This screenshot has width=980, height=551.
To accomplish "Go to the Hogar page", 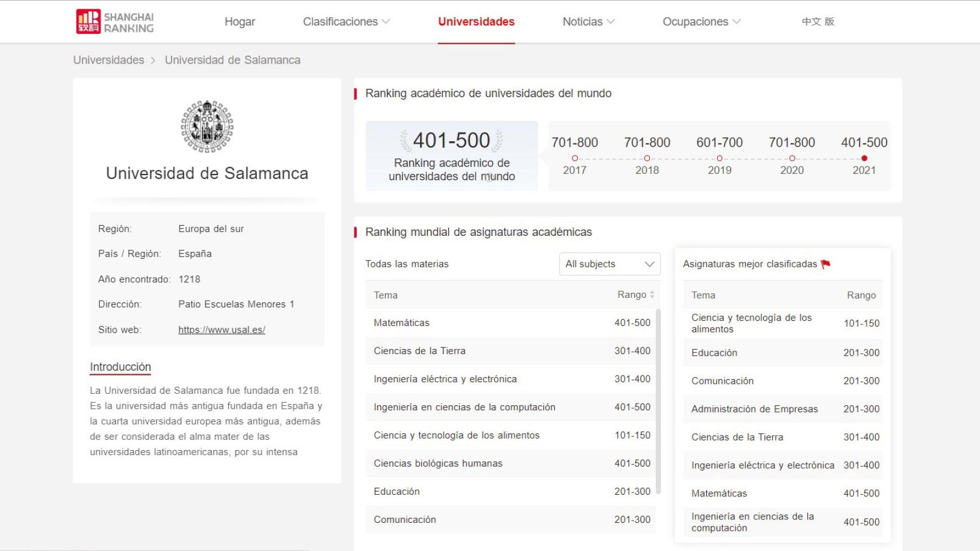I will click(240, 22).
